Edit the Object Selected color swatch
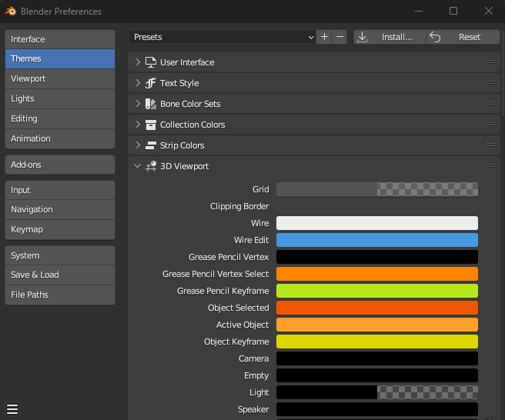The height and width of the screenshot is (420, 505). tap(376, 308)
